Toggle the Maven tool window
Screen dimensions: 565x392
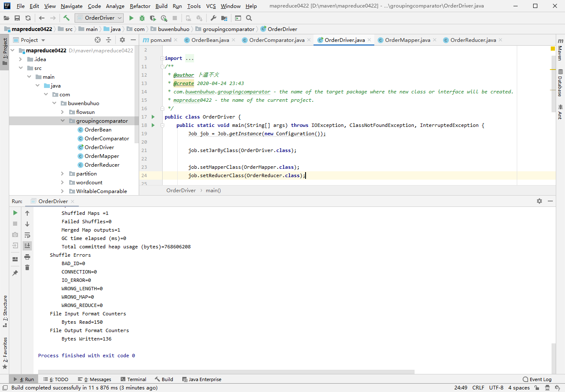coord(560,49)
